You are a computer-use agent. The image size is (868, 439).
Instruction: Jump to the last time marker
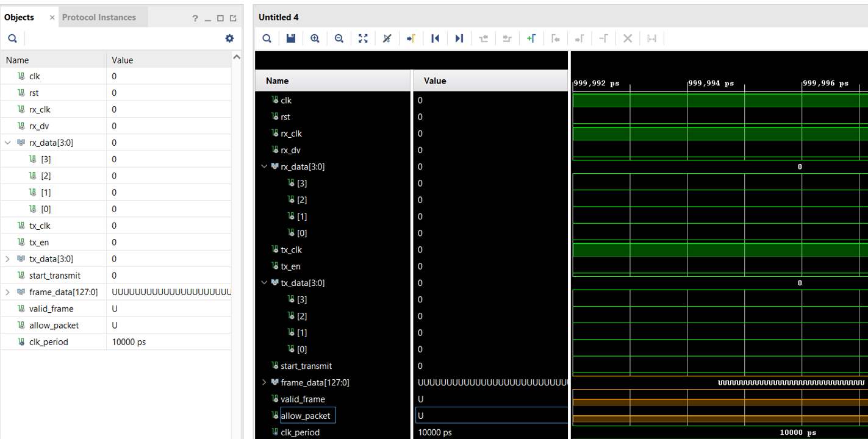click(x=459, y=38)
